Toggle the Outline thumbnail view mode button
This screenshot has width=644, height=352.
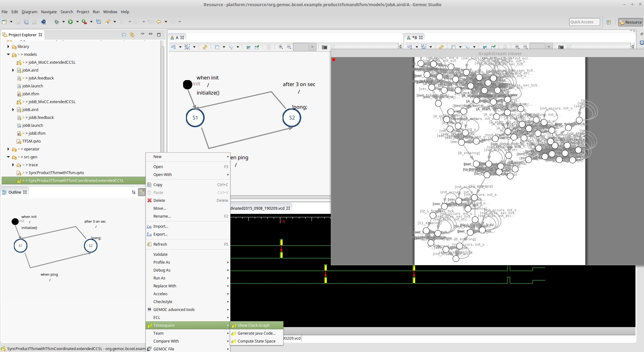coord(142,192)
